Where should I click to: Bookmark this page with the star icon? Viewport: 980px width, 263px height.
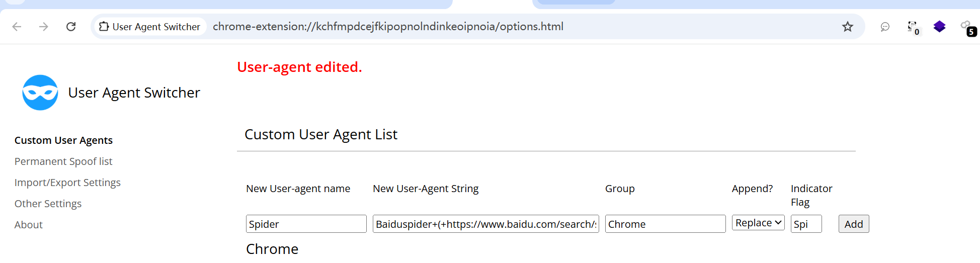tap(848, 27)
